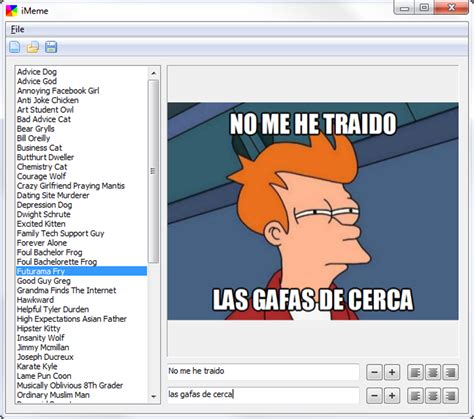Align bottom text right
474x419 pixels.
coord(450,396)
